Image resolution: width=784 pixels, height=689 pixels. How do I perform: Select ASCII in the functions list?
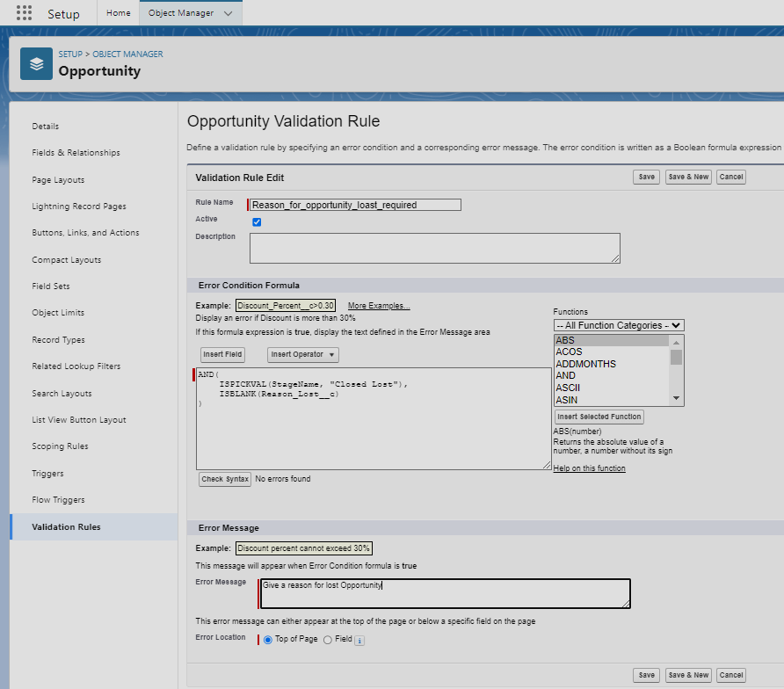coord(612,388)
